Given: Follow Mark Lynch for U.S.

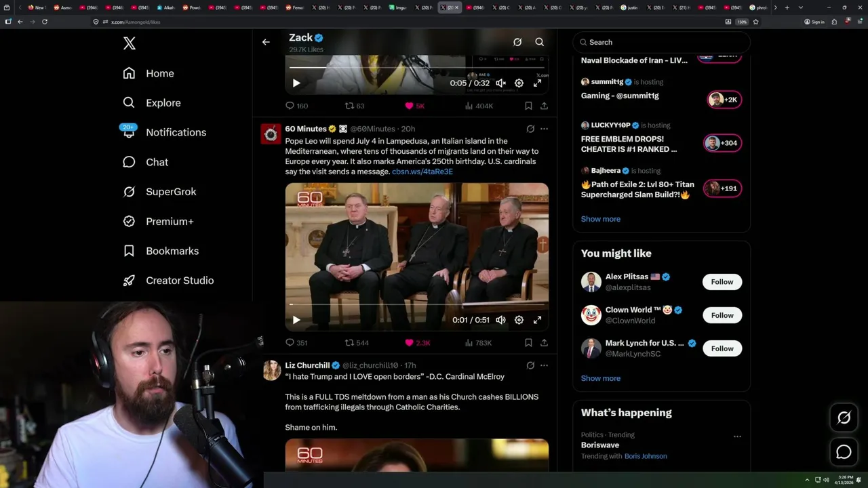Looking at the screenshot, I should pos(722,348).
